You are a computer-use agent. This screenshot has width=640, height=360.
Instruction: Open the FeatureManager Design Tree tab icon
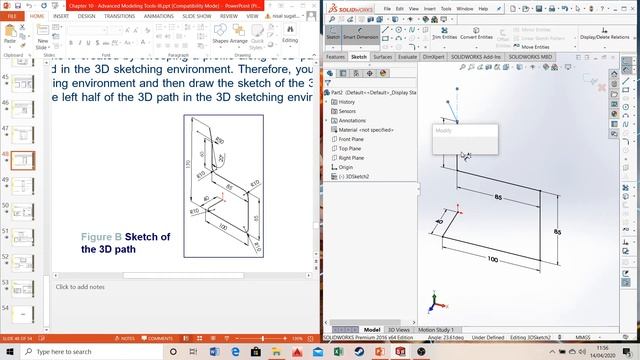coord(330,73)
